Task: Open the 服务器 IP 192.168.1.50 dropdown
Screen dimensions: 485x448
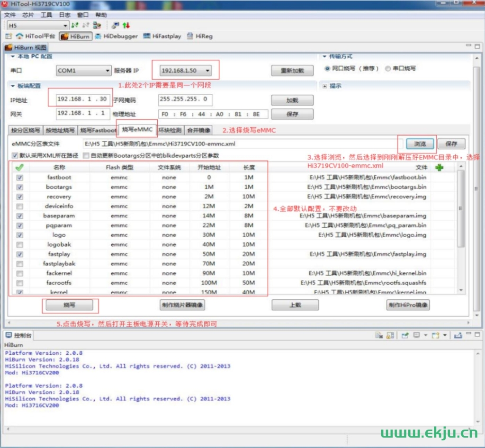Action: tap(185, 71)
